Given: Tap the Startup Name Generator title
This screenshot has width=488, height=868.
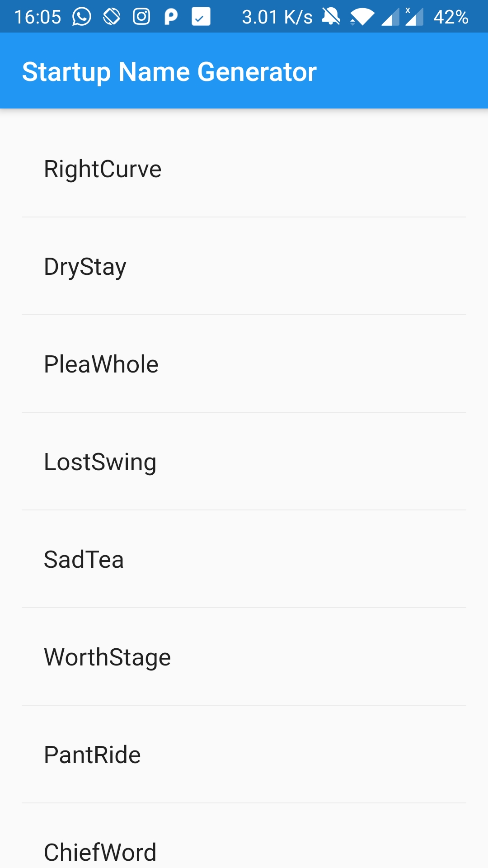Looking at the screenshot, I should pyautogui.click(x=169, y=71).
